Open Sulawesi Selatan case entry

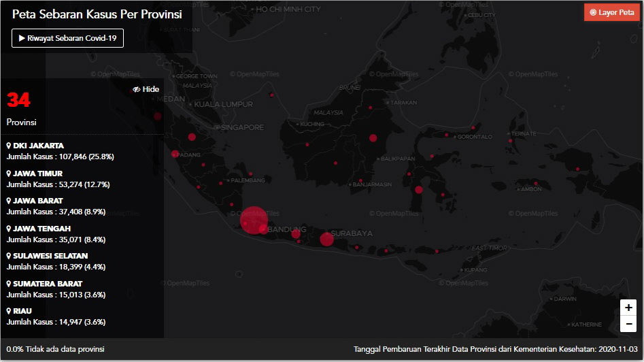tap(50, 256)
